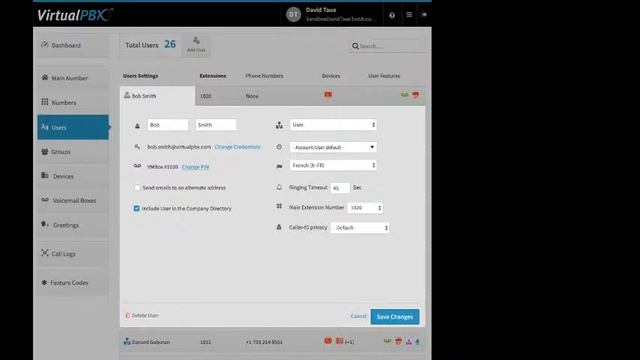Screen dimensions: 640x360
Task: Click the bell icon beside Ringing Timeout
Action: tap(279, 188)
